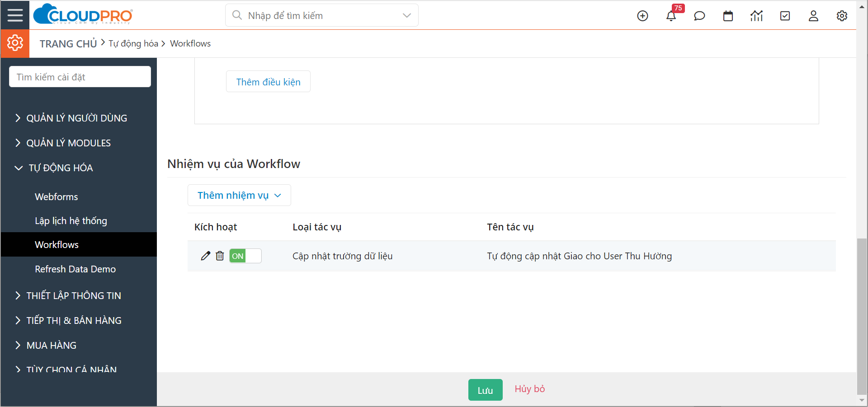Open Lập lịch hệ thống in sidebar
The image size is (868, 407).
point(71,220)
